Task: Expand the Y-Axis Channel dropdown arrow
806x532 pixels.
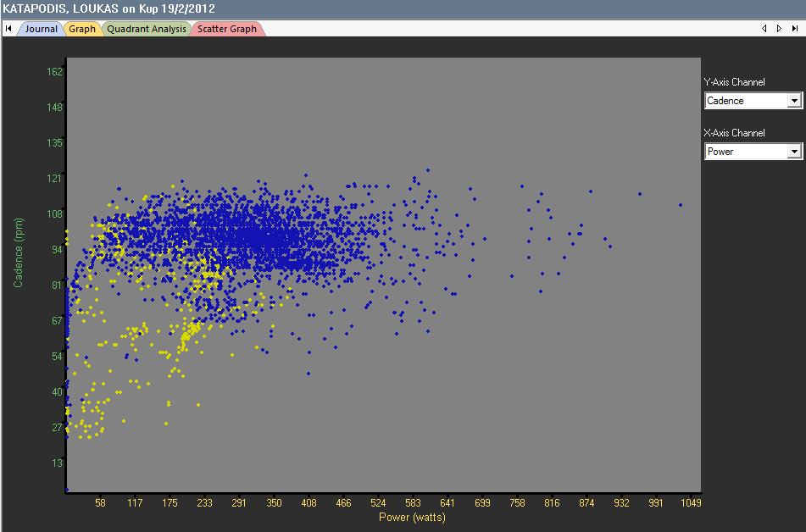Action: (x=794, y=101)
